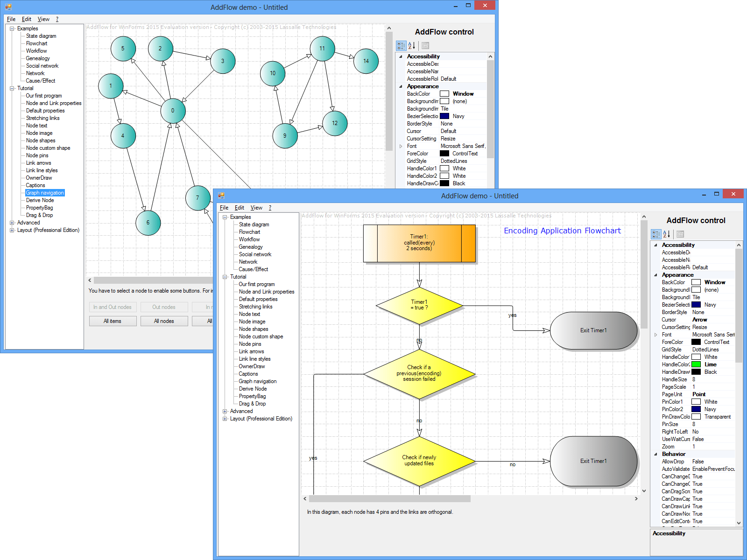
Task: Click BackColor white swatch in front property grid
Action: (x=696, y=282)
